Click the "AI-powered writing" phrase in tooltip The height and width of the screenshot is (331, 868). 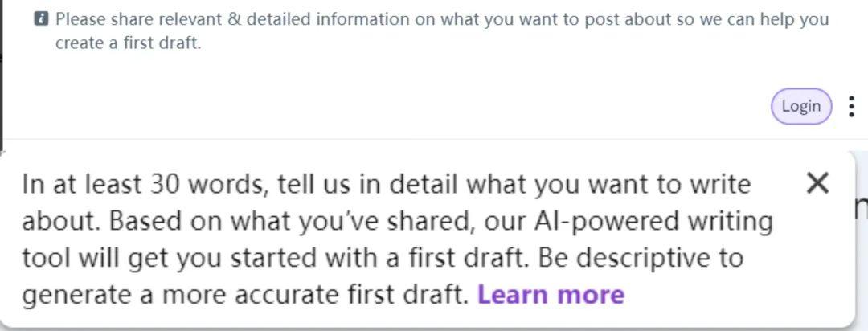(x=653, y=222)
